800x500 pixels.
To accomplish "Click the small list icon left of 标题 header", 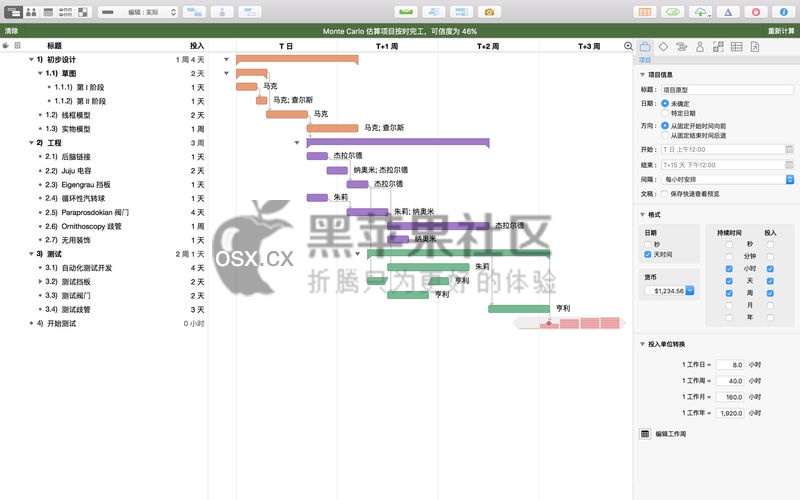I will pyautogui.click(x=17, y=45).
